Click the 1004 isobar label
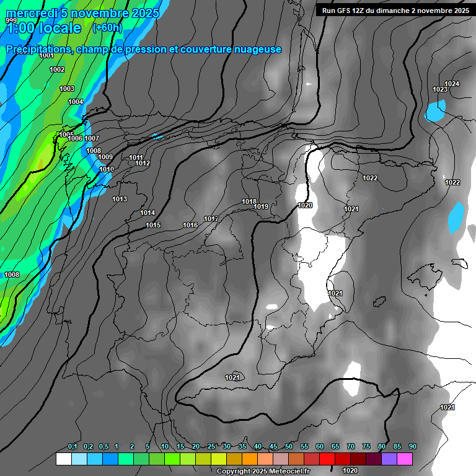This screenshot has height=476, width=476. point(76,102)
